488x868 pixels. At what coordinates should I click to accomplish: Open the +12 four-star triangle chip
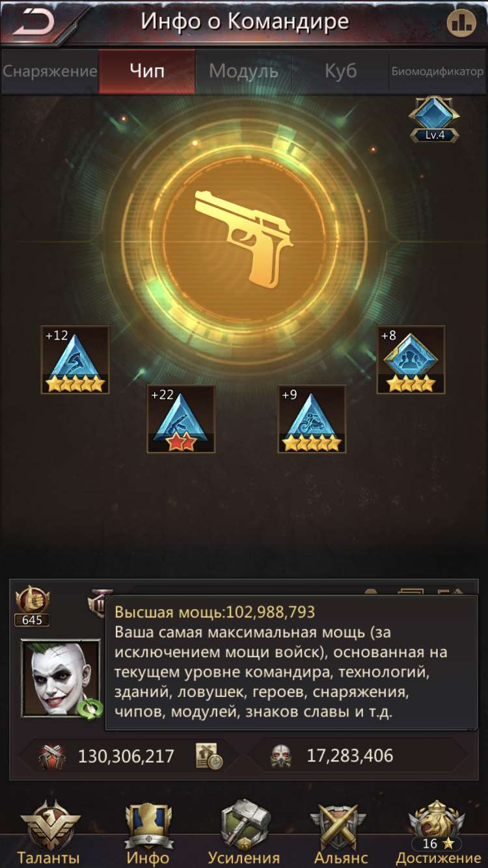(75, 360)
